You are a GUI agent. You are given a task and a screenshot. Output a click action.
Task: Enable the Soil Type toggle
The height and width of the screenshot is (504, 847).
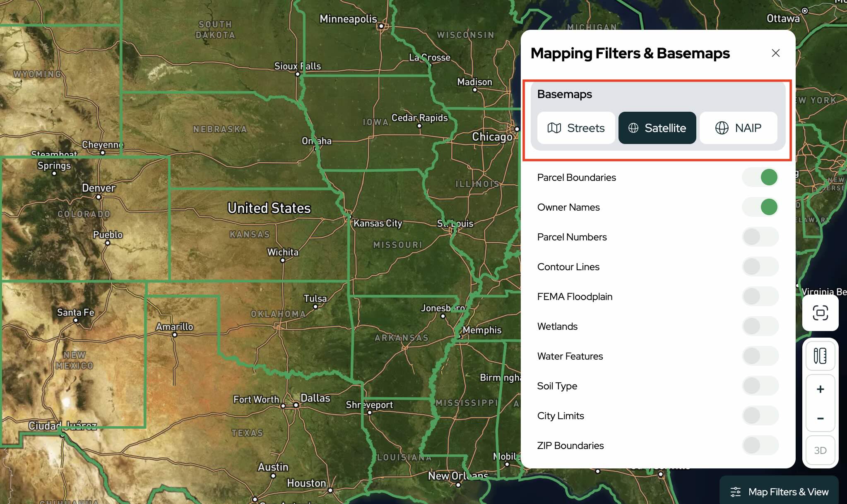point(760,386)
